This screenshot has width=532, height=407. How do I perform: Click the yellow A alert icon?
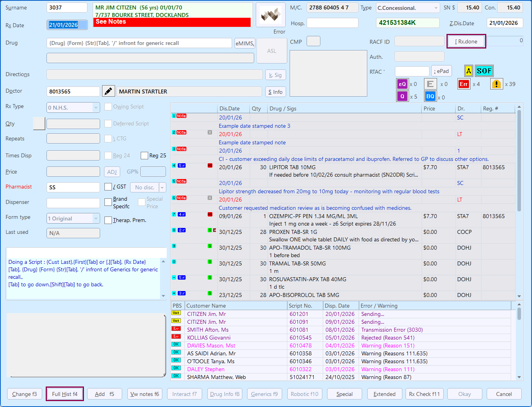[469, 71]
